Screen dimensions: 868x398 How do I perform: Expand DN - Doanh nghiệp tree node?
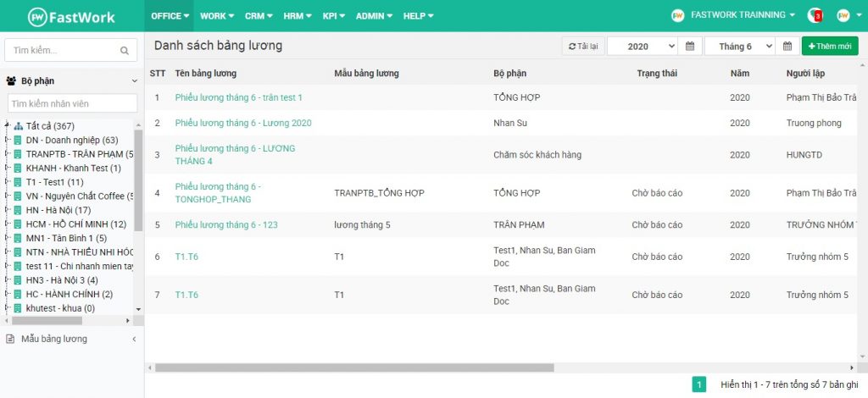click(7, 141)
